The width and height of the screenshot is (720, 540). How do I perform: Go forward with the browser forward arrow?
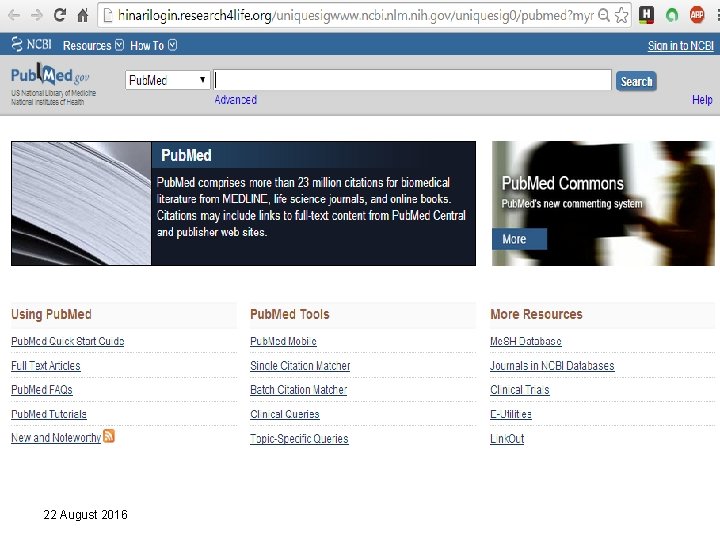pos(36,16)
